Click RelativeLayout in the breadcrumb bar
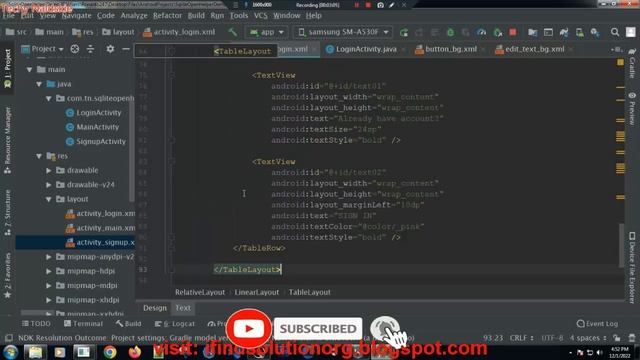This screenshot has width=640, height=360. click(200, 292)
